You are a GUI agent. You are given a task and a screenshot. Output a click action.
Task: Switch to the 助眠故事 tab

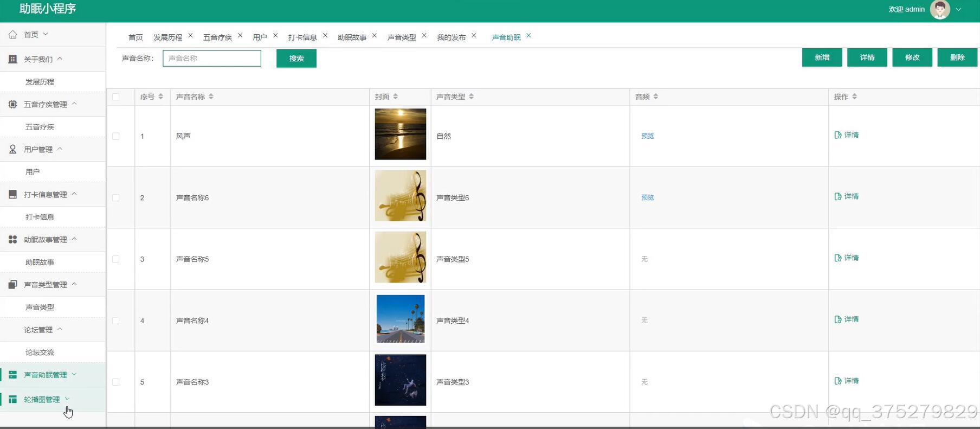pyautogui.click(x=352, y=37)
